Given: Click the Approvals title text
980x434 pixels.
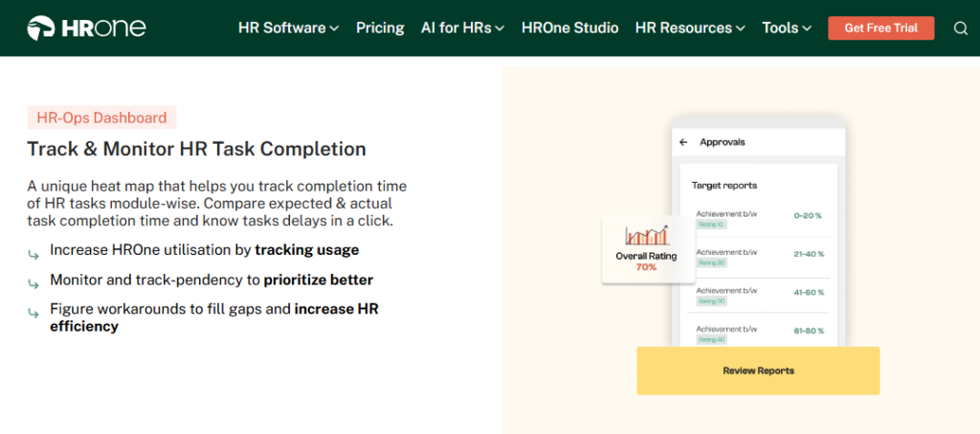Looking at the screenshot, I should pyautogui.click(x=723, y=142).
